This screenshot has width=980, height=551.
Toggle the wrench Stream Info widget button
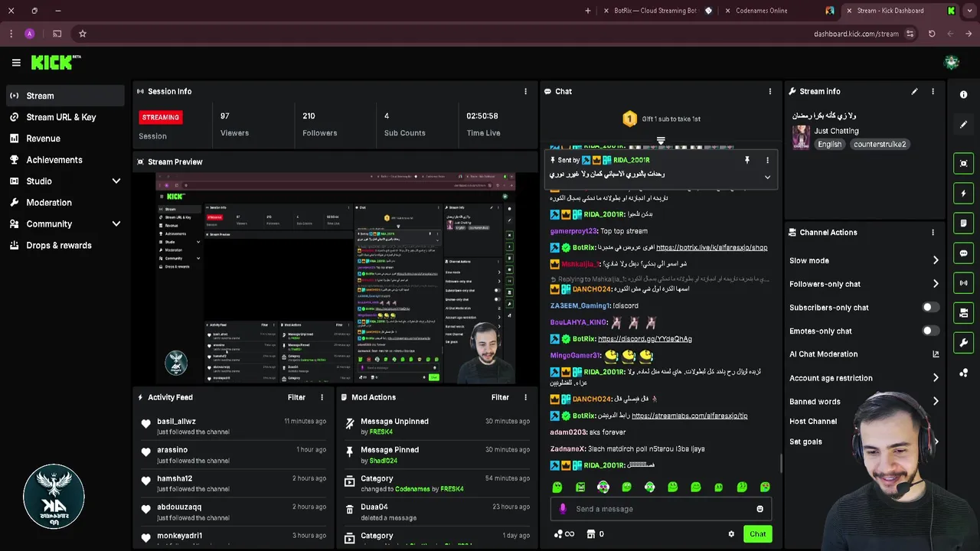(964, 342)
